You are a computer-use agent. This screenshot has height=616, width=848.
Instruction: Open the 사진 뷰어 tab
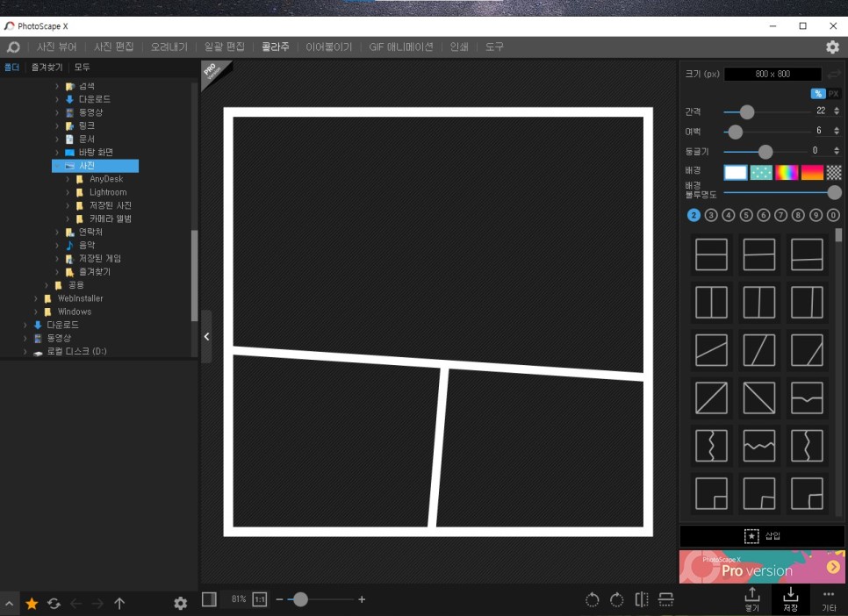click(57, 47)
